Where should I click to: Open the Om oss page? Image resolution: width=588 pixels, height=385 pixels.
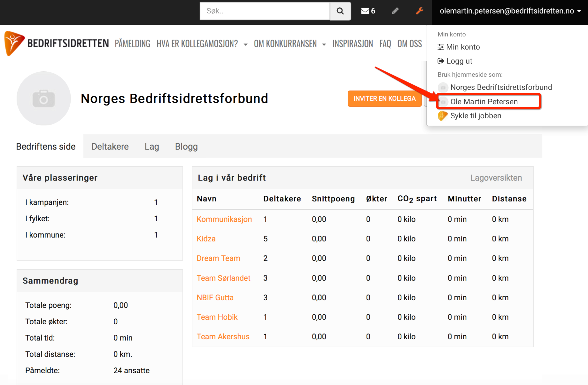[x=410, y=43]
